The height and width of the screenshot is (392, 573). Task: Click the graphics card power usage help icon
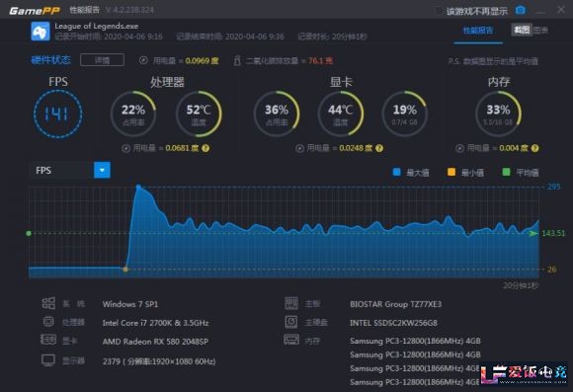pos(379,148)
